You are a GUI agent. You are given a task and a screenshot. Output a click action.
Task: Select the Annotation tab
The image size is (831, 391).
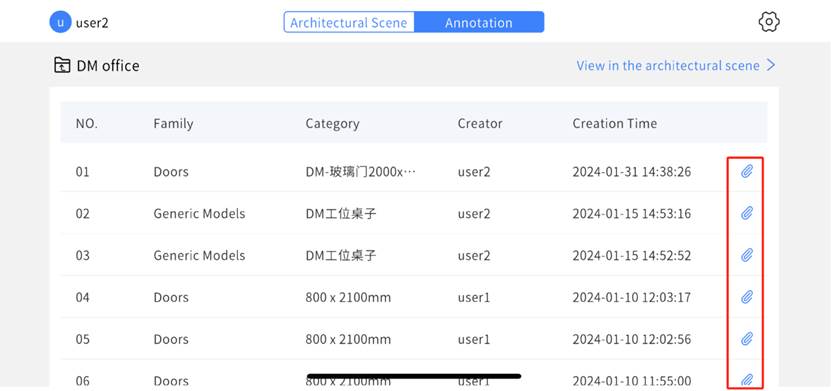pos(479,23)
